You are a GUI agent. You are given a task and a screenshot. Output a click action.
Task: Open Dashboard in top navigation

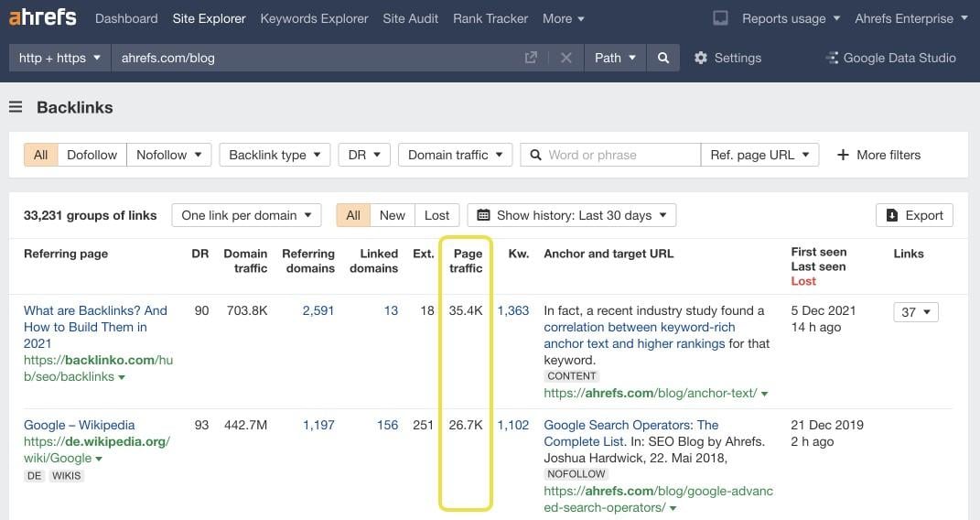click(126, 18)
